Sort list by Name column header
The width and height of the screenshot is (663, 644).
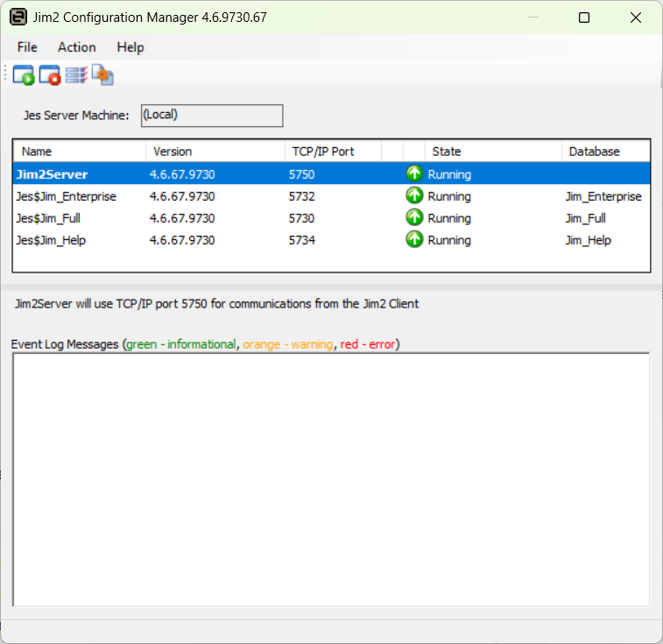(79, 152)
